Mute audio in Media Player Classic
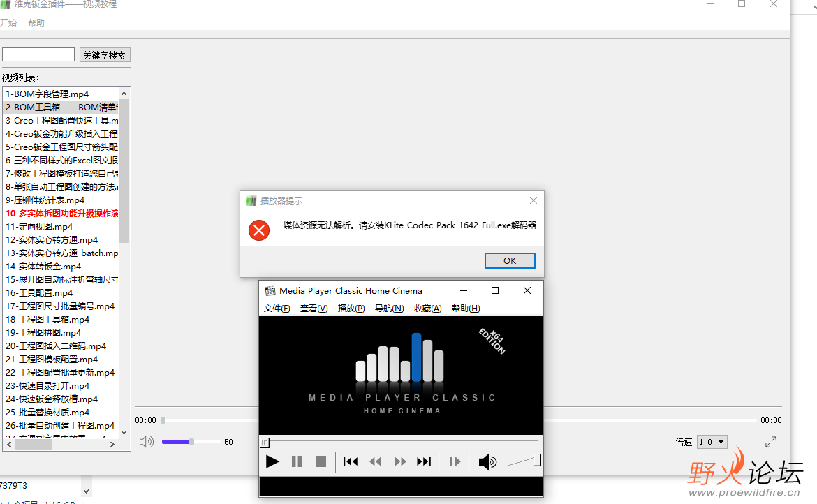Viewport: 817px width, 504px height. pyautogui.click(x=487, y=462)
